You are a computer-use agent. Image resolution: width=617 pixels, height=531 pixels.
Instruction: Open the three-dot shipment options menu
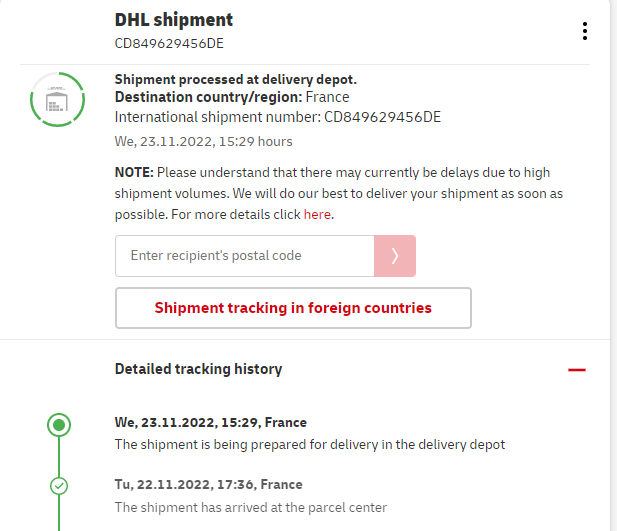[585, 31]
